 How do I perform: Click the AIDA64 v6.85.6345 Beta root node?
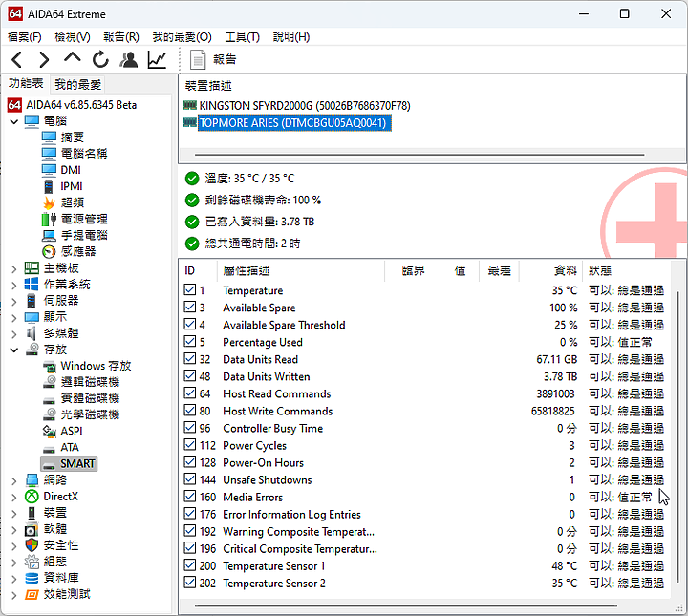click(81, 105)
